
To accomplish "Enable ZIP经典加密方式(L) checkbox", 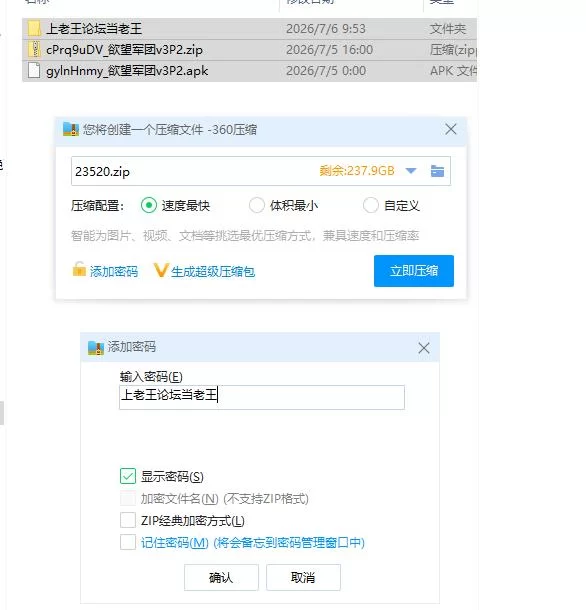I will click(128, 520).
